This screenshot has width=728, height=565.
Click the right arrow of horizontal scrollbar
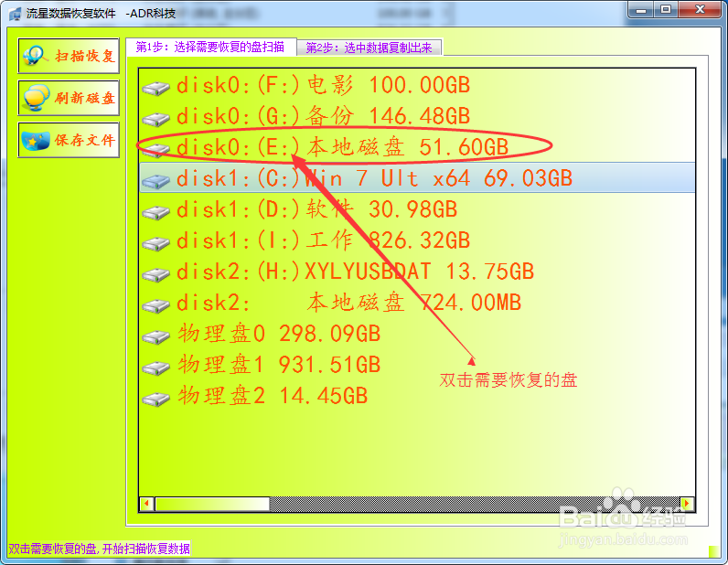[687, 503]
